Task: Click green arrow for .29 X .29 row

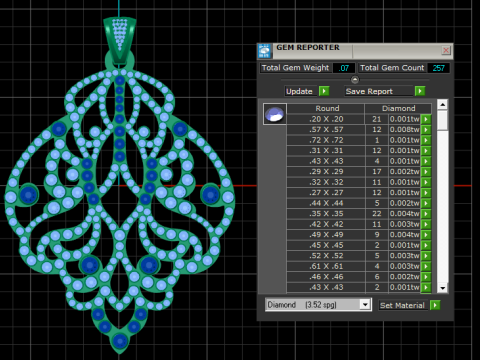Action: [426, 172]
